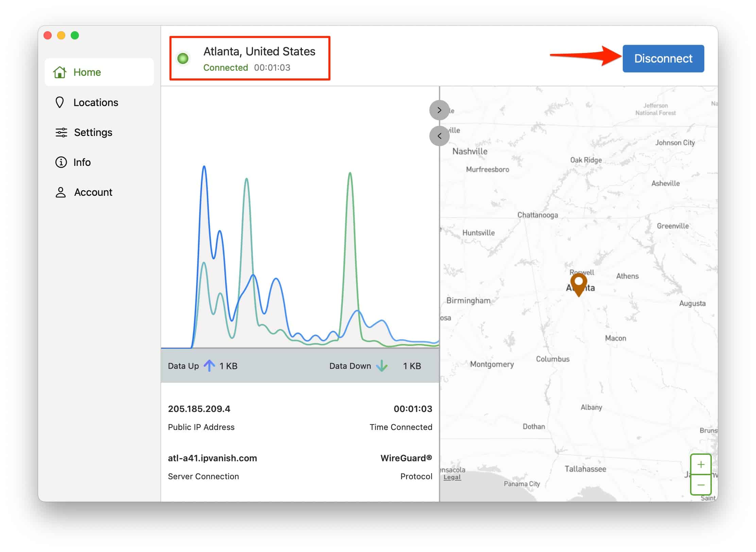Click the Data Up 1 KB value
This screenshot has height=552, width=756.
point(228,366)
